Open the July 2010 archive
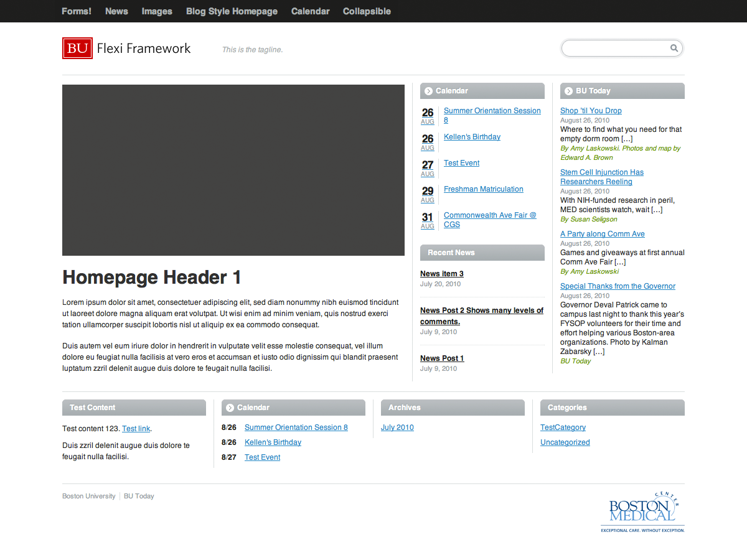This screenshot has width=747, height=560. coord(397,427)
